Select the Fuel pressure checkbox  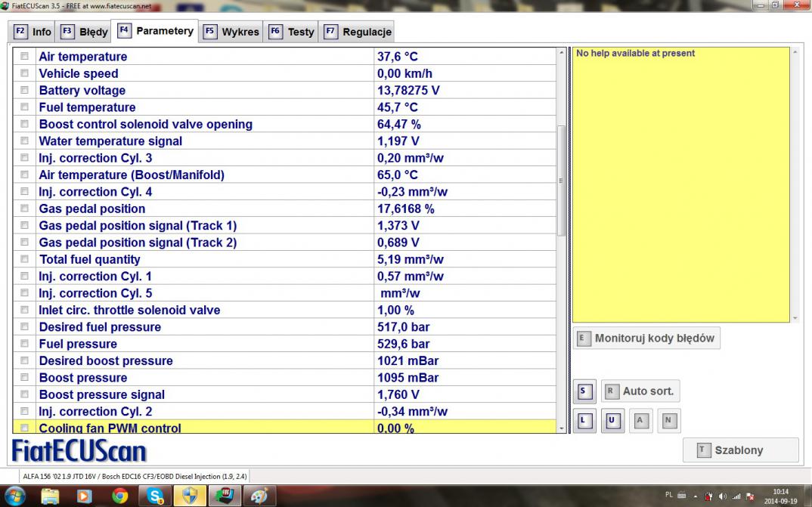(25, 344)
